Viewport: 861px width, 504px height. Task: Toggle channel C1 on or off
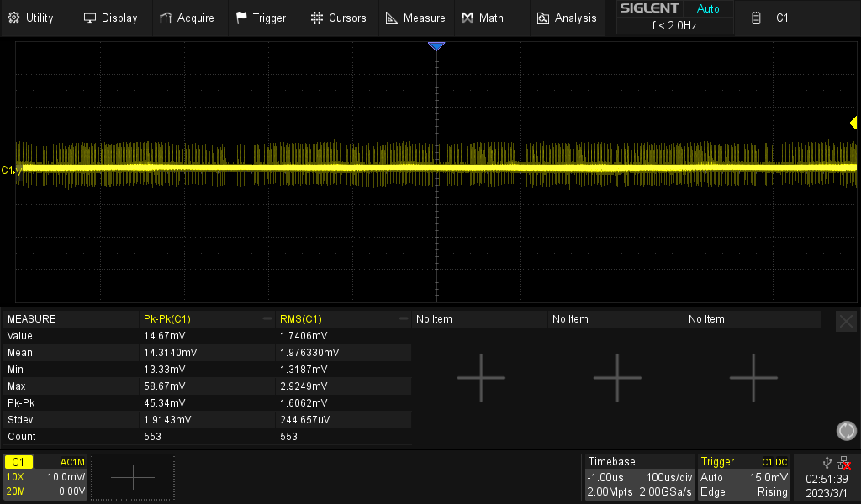(18, 461)
